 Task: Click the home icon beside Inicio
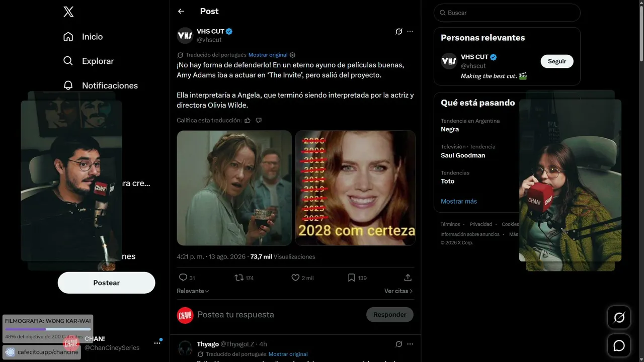pos(68,37)
